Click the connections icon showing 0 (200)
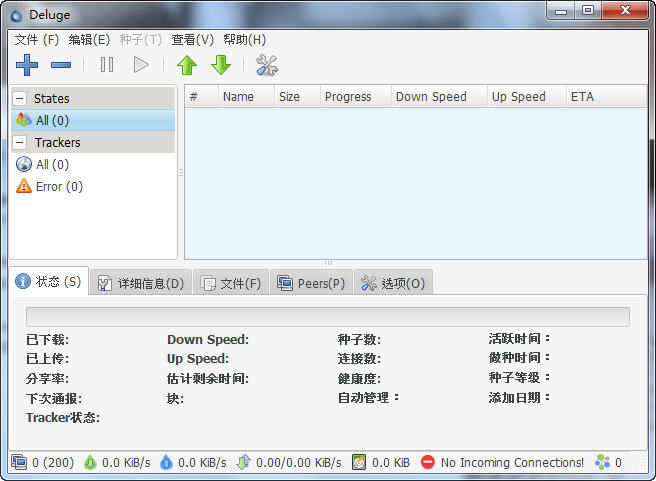Viewport: 656px width, 481px height. (19, 462)
